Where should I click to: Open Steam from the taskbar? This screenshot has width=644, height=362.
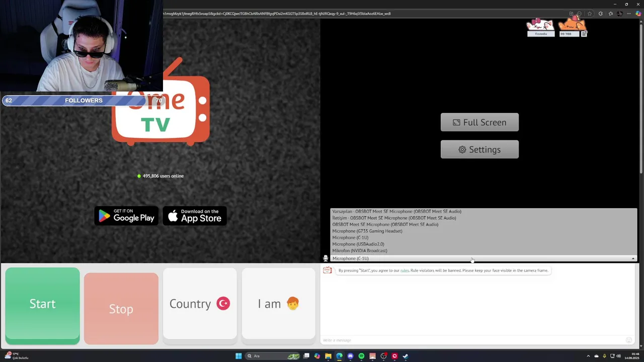click(x=406, y=356)
